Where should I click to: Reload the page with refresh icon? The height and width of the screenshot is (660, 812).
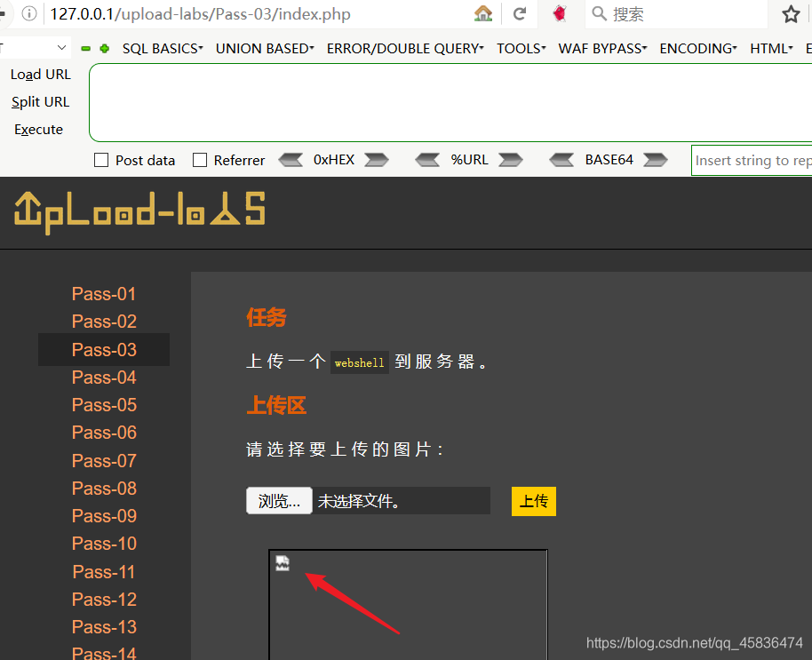[x=520, y=14]
